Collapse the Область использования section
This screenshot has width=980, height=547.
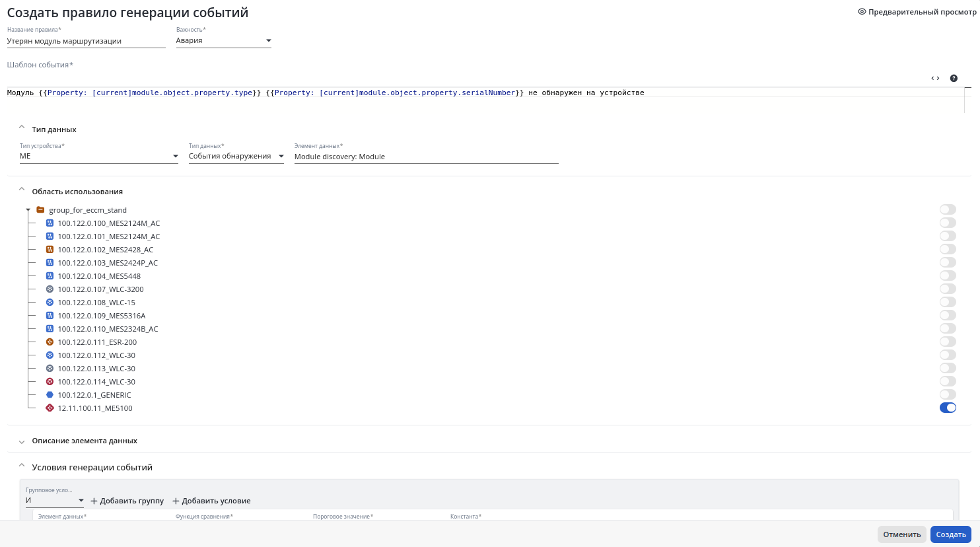pos(22,189)
